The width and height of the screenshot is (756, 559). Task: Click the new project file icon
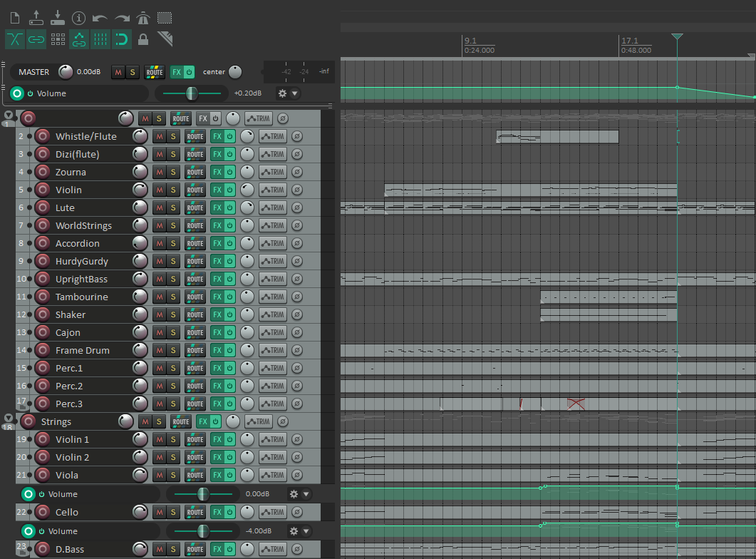(15, 19)
